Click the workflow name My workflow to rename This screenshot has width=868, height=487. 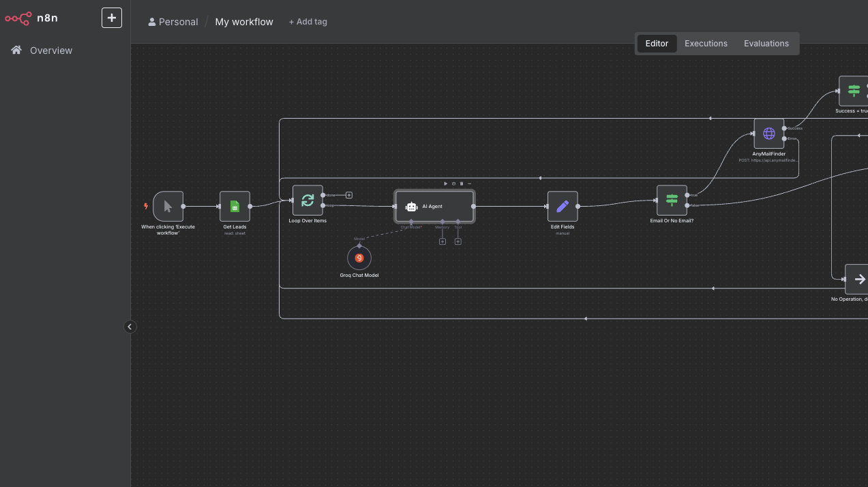click(243, 21)
